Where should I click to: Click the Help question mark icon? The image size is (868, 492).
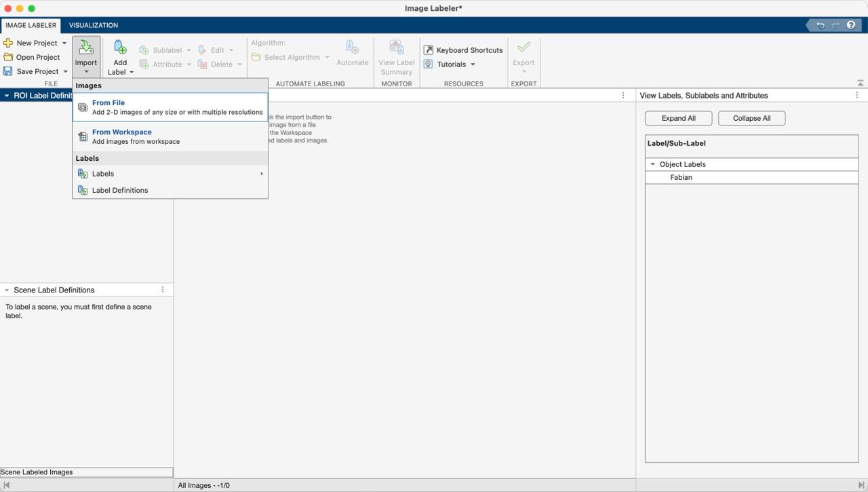851,25
